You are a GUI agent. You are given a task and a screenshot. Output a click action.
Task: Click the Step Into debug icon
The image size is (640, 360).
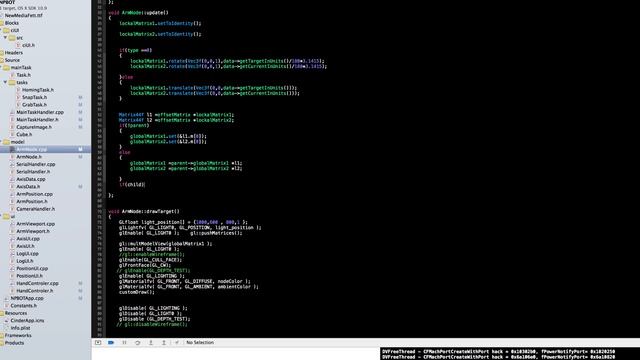click(x=151, y=342)
